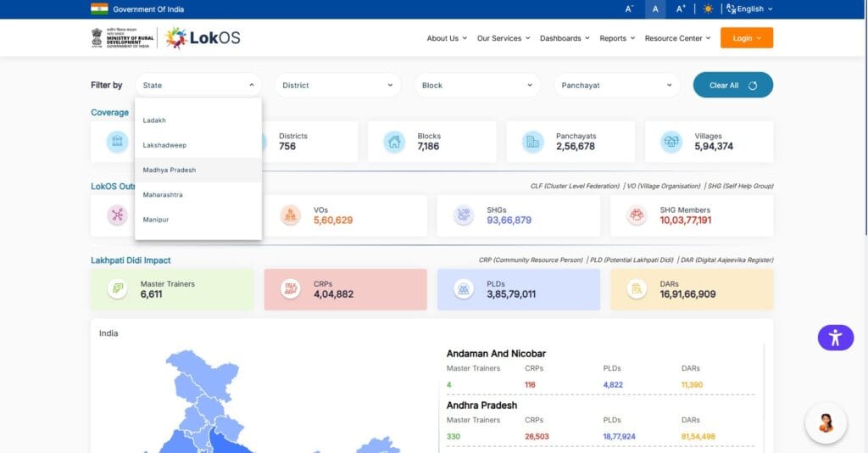The image size is (868, 453).
Task: Click the Panchayats value 2,56,678
Action: [x=576, y=147]
